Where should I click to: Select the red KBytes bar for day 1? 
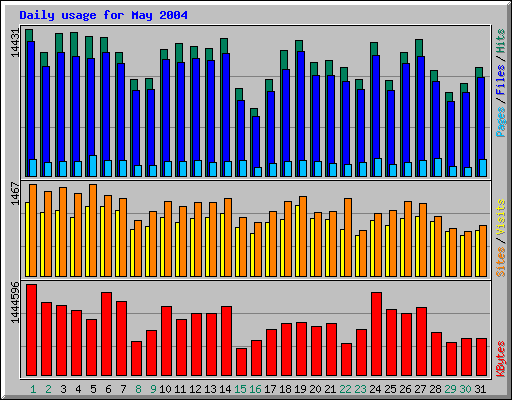click(31, 330)
